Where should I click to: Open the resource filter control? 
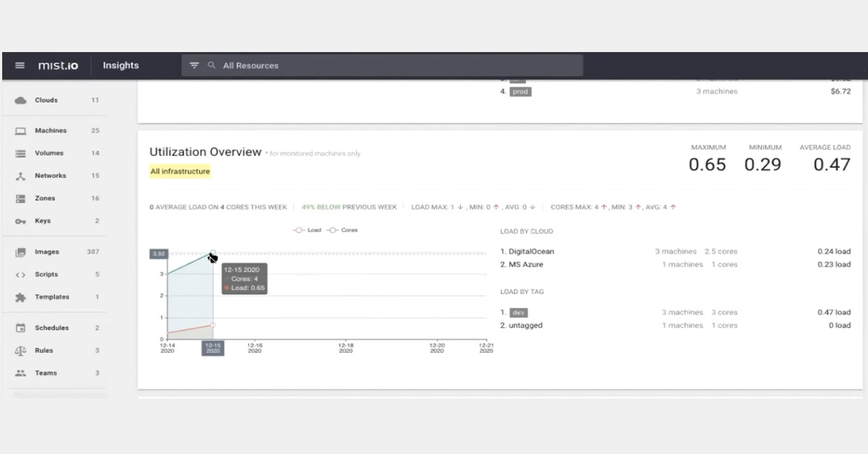pos(194,65)
